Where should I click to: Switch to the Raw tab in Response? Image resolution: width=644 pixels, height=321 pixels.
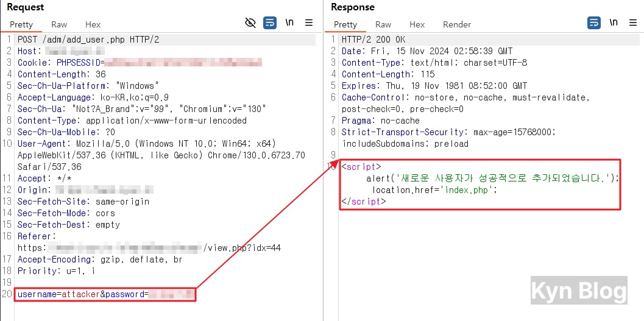(x=383, y=24)
